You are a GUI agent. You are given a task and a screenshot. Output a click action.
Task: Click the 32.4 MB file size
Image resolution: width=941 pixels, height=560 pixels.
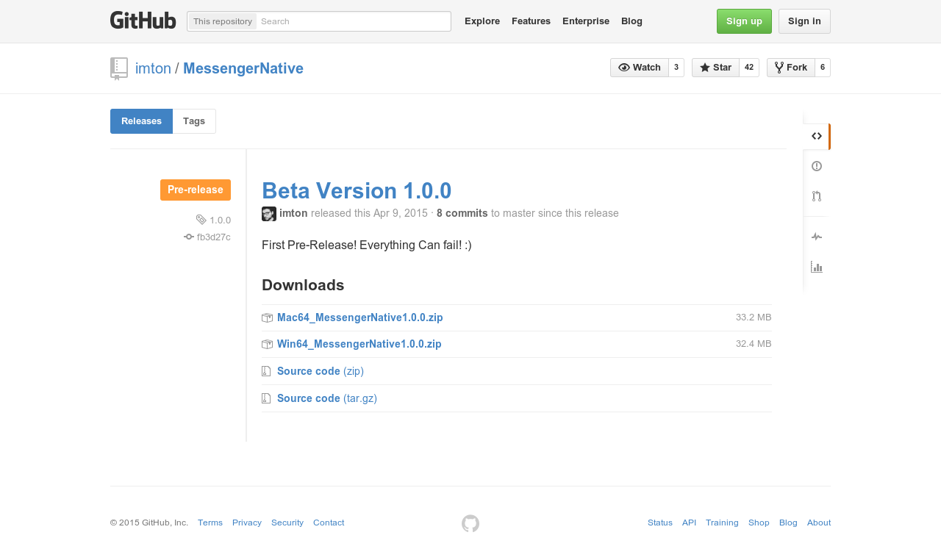click(754, 344)
